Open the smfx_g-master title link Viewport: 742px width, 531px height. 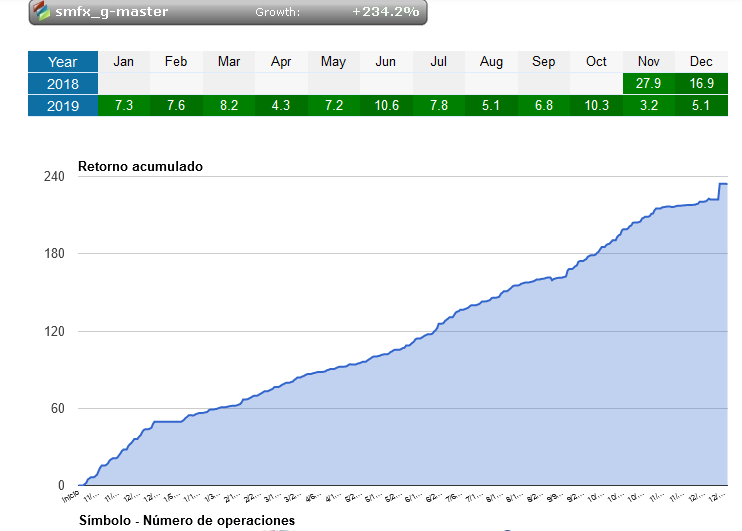click(112, 11)
